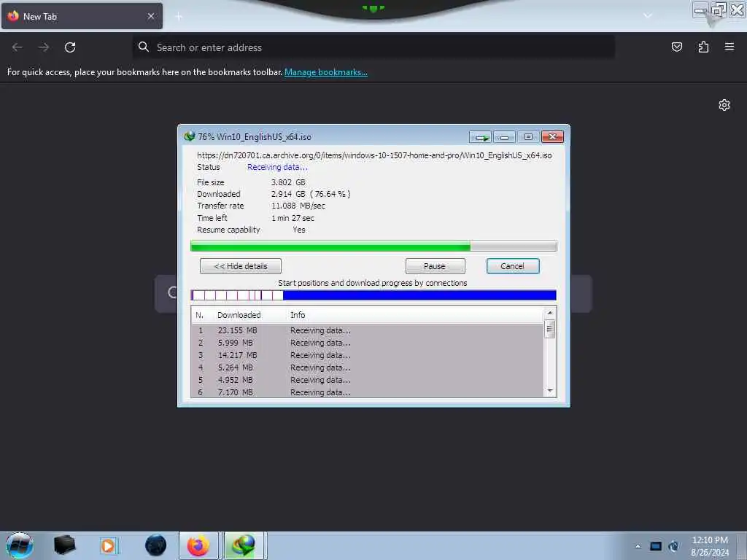Go forward in Firefox history
Image resolution: width=747 pixels, height=560 pixels.
[x=44, y=47]
